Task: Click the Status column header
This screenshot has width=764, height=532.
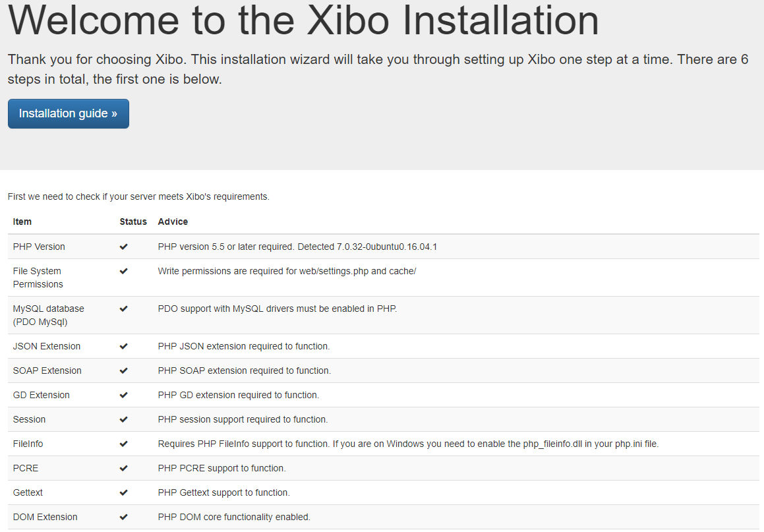Action: (133, 222)
